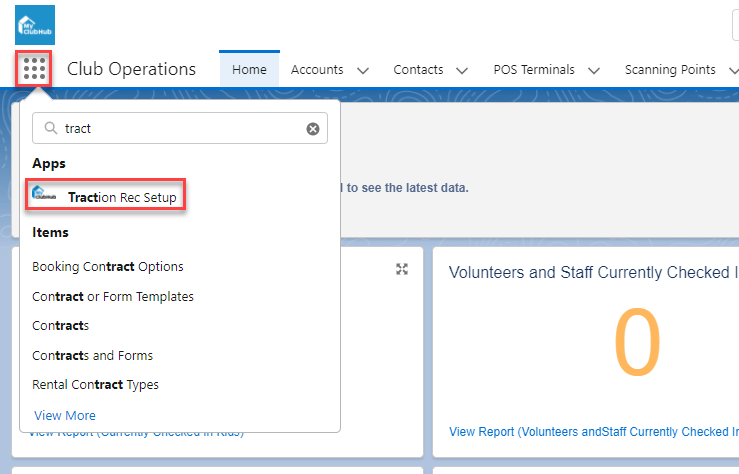Expand the Contacts dropdown chevron
739x474 pixels.
pos(462,70)
